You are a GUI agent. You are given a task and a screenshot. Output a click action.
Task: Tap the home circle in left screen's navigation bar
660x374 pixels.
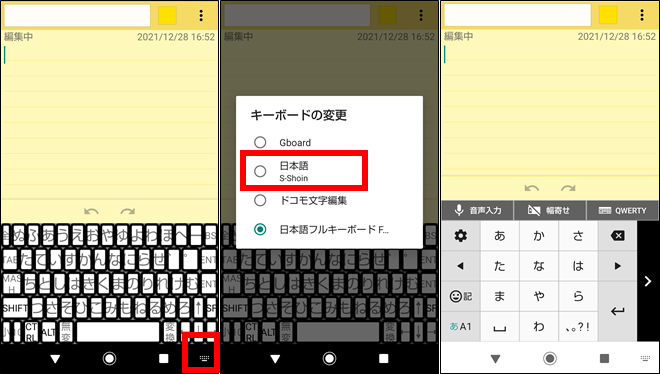(x=109, y=358)
